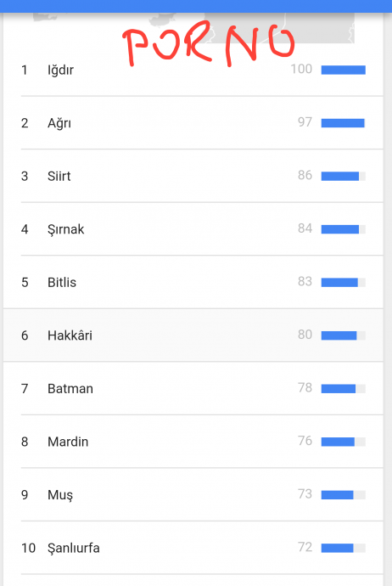
Task: Select the Muş region row
Action: click(x=193, y=494)
